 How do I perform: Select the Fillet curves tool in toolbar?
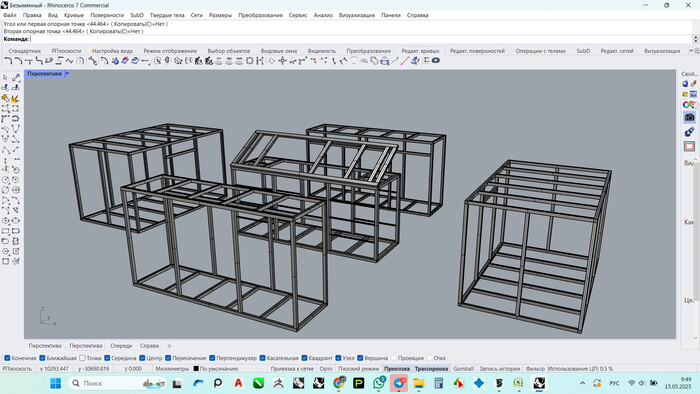pyautogui.click(x=8, y=61)
